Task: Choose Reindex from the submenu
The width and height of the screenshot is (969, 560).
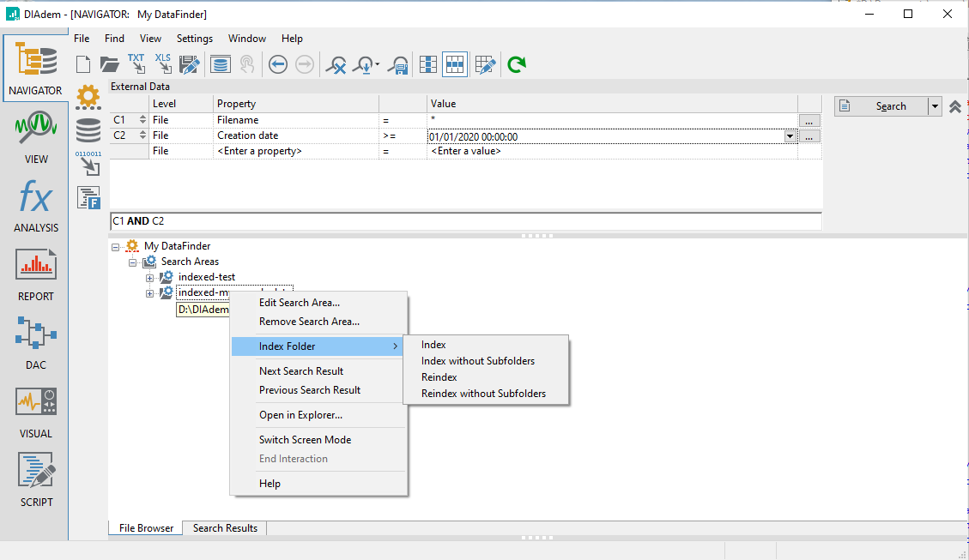Action: click(x=439, y=377)
